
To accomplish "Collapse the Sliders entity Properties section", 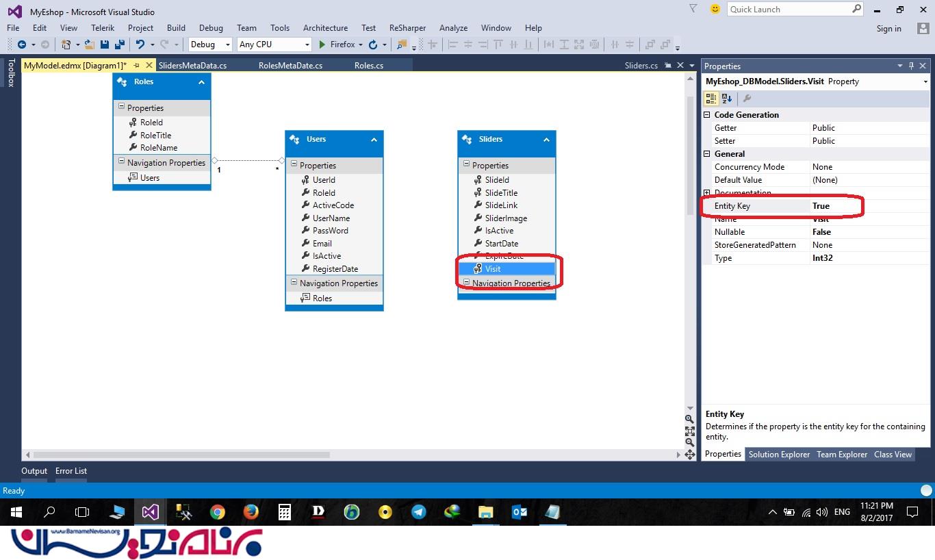I will [466, 165].
